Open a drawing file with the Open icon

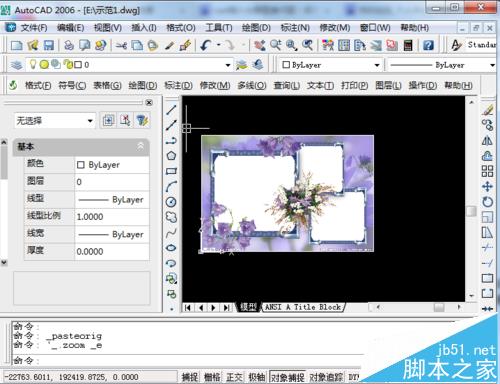[33, 45]
